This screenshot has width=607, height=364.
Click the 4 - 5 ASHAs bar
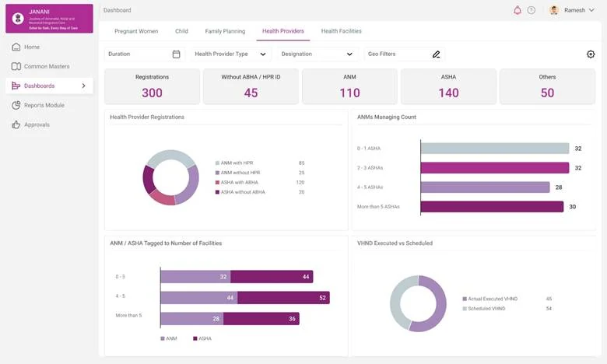pos(485,187)
